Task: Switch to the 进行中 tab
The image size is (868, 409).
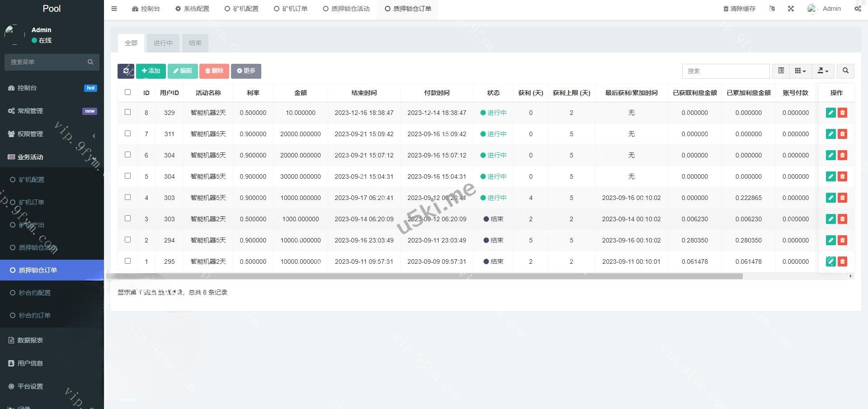Action: (163, 43)
